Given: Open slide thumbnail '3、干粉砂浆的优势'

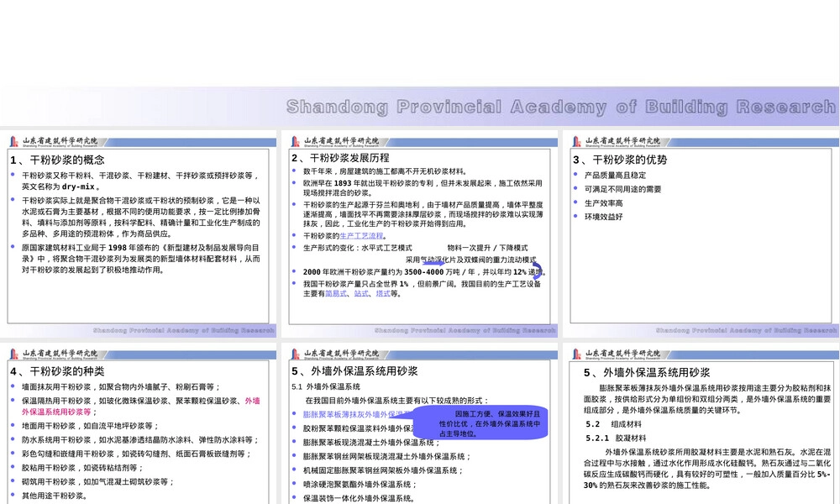Looking at the screenshot, I should (x=701, y=234).
